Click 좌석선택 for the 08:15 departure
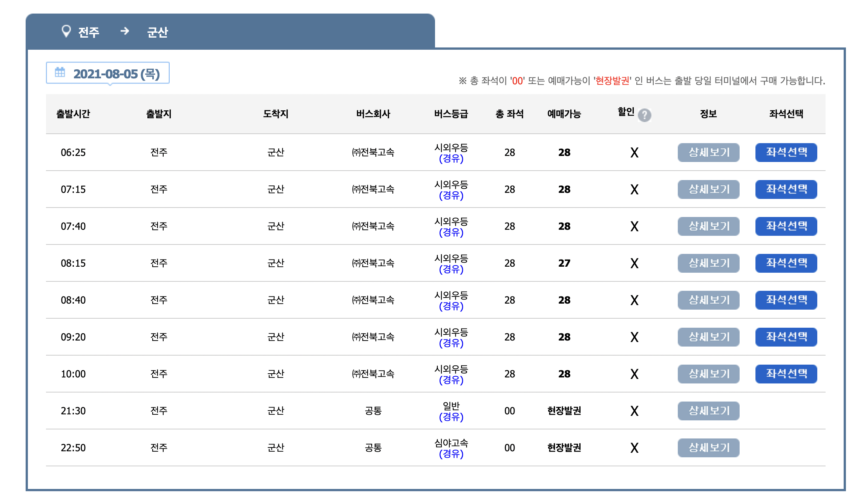861x504 pixels. click(786, 263)
